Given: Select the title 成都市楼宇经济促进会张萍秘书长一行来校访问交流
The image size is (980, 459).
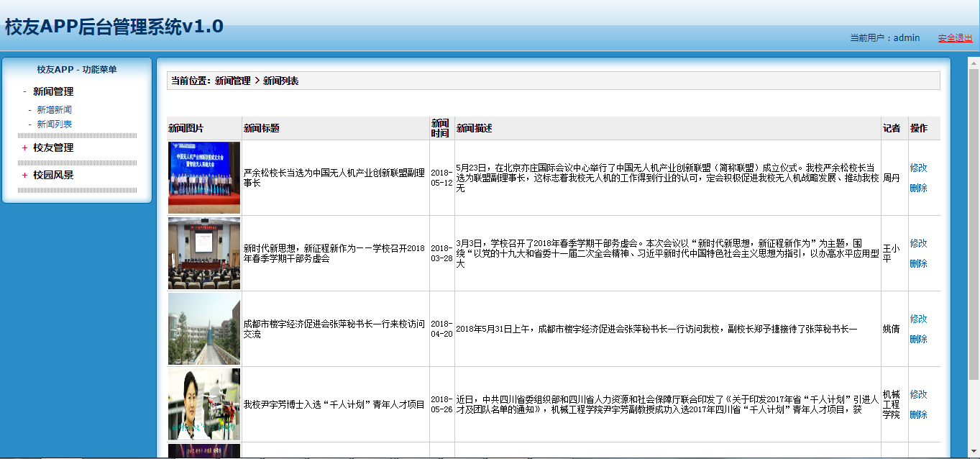Looking at the screenshot, I should 335,329.
